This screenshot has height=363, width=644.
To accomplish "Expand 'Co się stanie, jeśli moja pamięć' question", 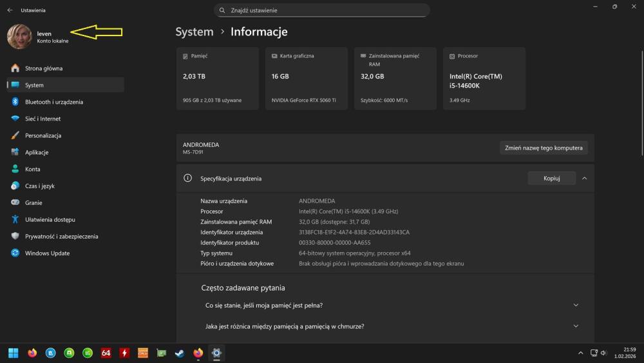I will click(576, 305).
